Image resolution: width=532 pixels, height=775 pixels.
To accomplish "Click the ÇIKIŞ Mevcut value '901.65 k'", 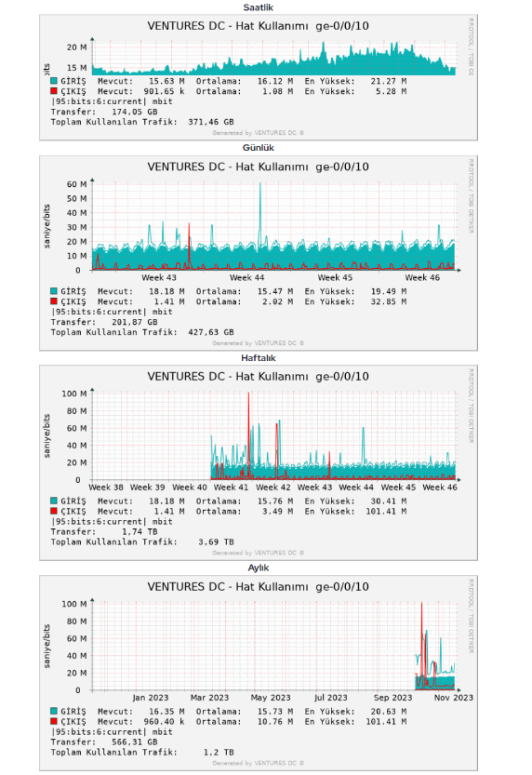I will [165, 91].
